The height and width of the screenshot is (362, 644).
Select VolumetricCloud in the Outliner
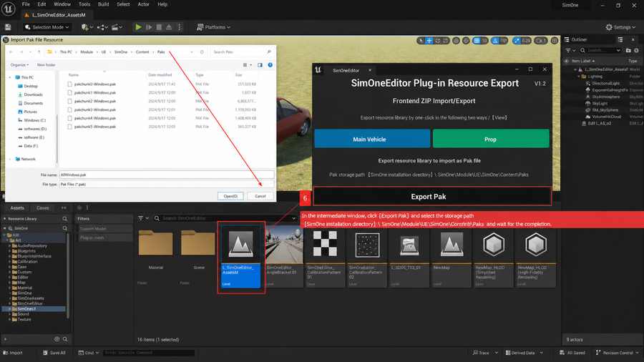[606, 117]
